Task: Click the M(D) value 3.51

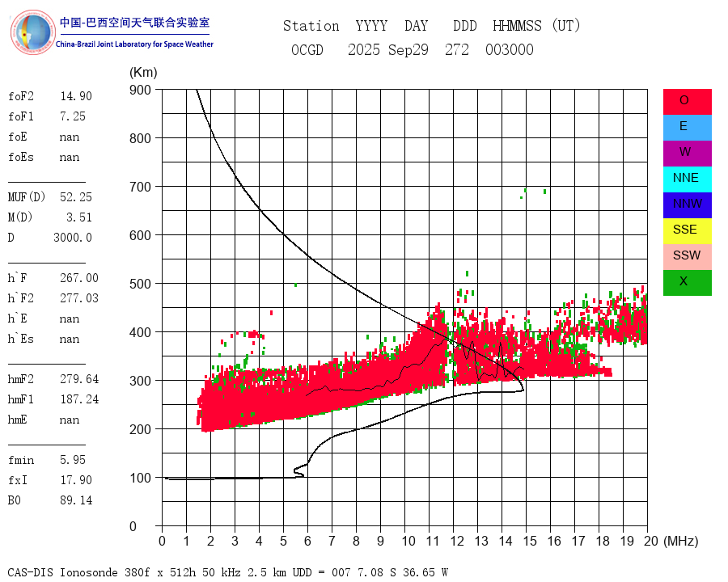Action: (x=79, y=217)
